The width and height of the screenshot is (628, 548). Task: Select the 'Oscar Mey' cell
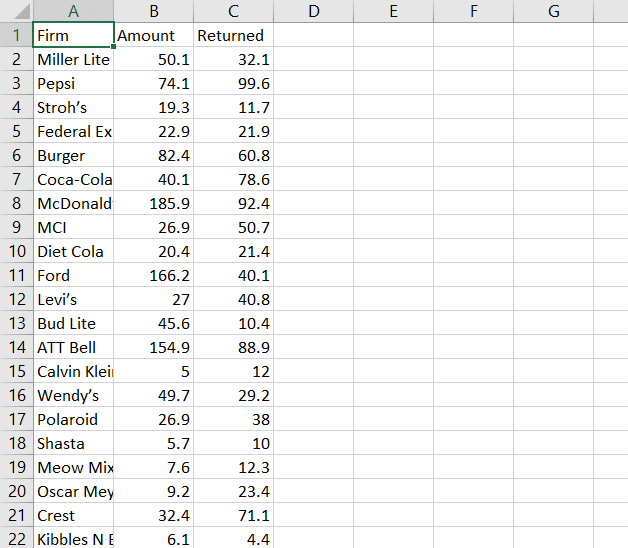[73, 491]
